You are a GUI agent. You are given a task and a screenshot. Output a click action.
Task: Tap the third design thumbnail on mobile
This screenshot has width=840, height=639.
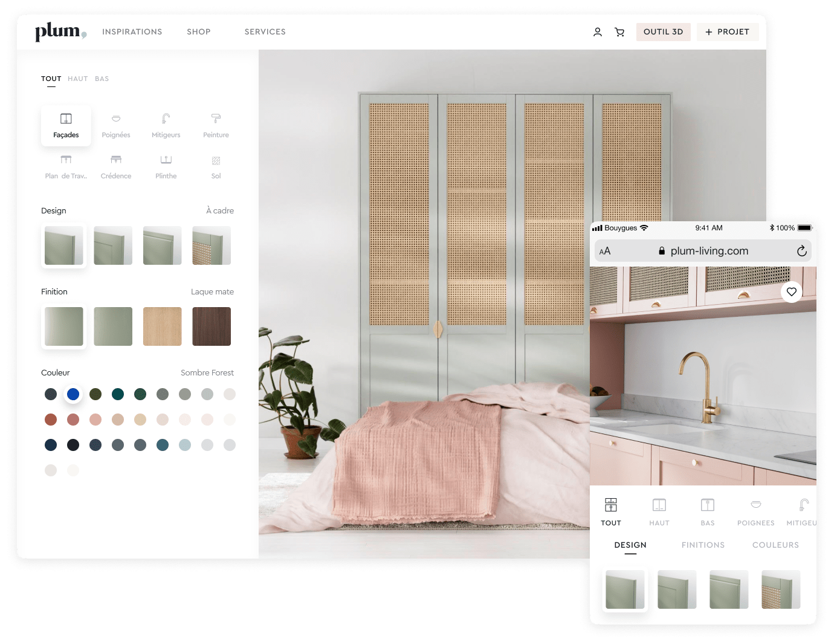pyautogui.click(x=729, y=589)
